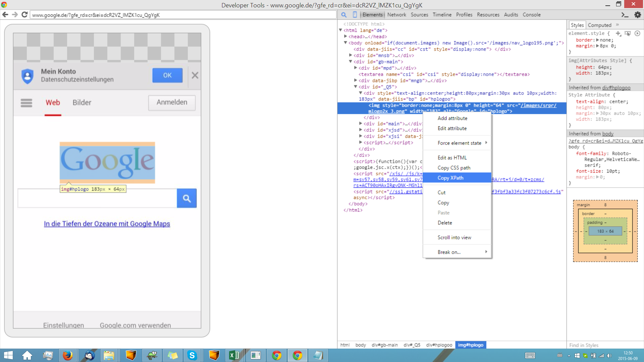
Task: Open the Console tab
Action: click(532, 15)
